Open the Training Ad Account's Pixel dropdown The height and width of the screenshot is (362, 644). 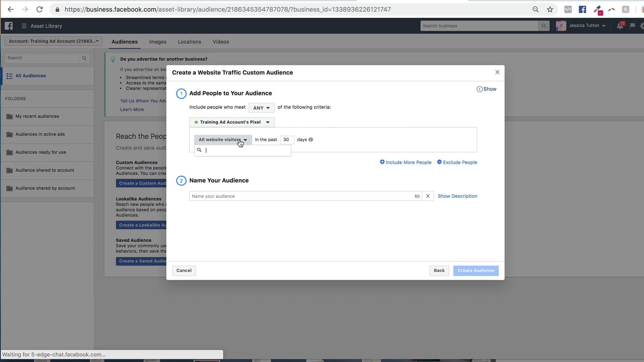click(232, 122)
